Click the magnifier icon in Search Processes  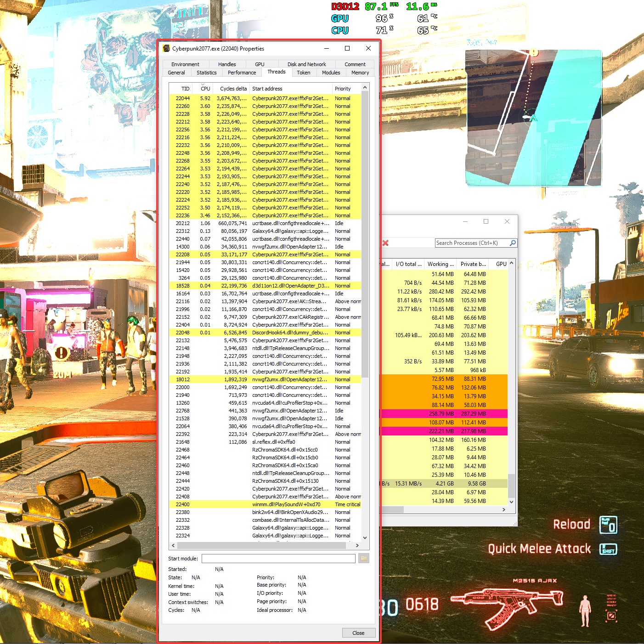(x=513, y=243)
